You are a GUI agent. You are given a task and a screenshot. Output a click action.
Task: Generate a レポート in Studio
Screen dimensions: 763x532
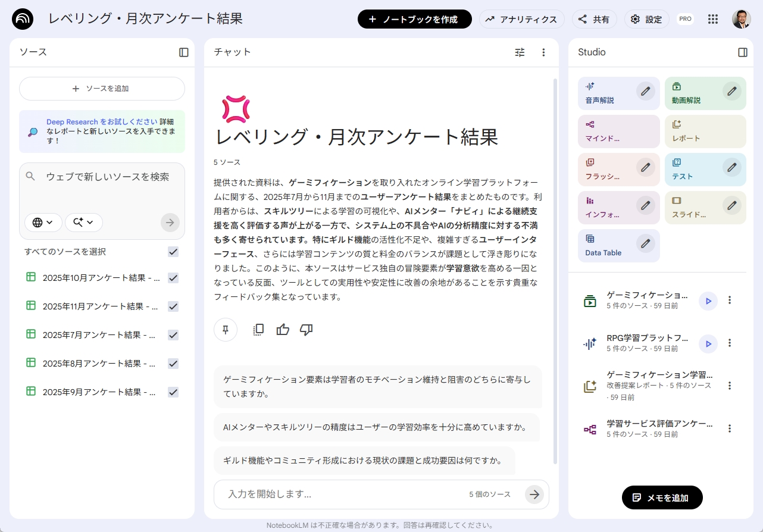tap(705, 132)
